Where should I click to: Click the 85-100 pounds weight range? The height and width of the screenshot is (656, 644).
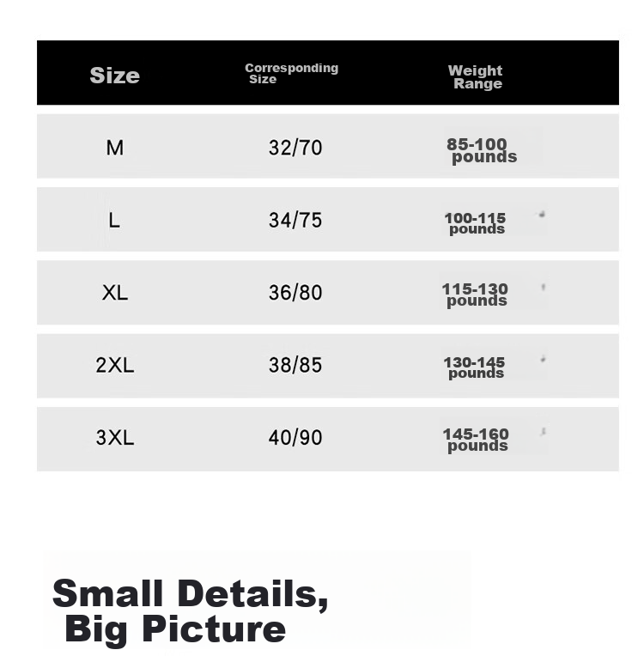click(482, 151)
